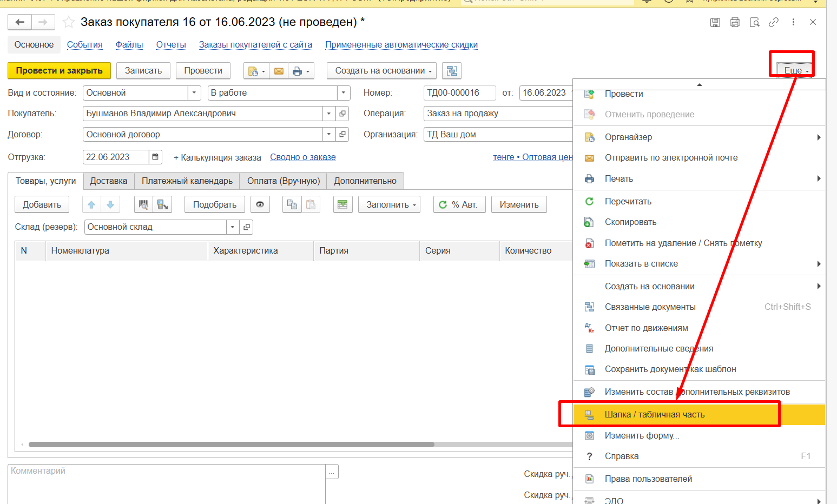Click the envelope email icon in toolbar
The image size is (837, 504).
(279, 71)
